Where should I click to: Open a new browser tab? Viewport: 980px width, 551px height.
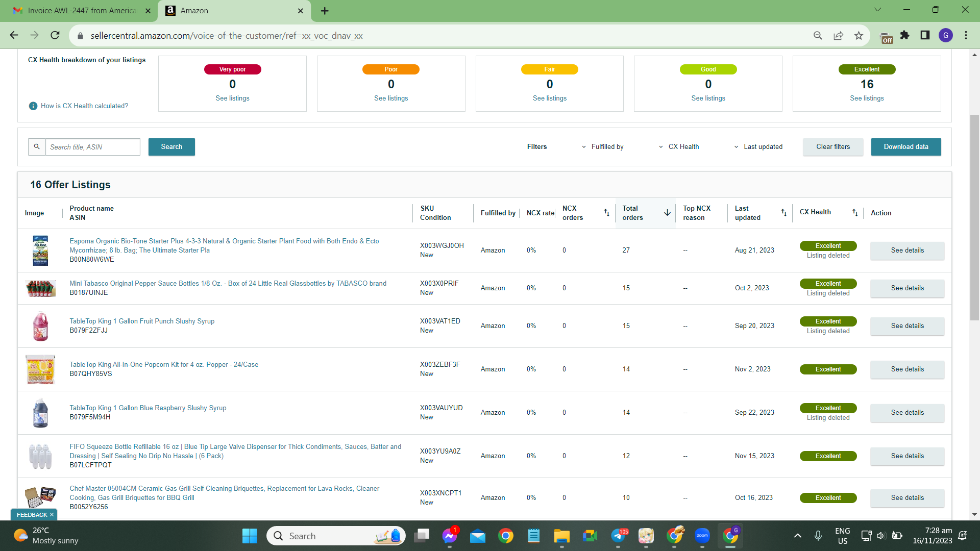[x=325, y=11]
